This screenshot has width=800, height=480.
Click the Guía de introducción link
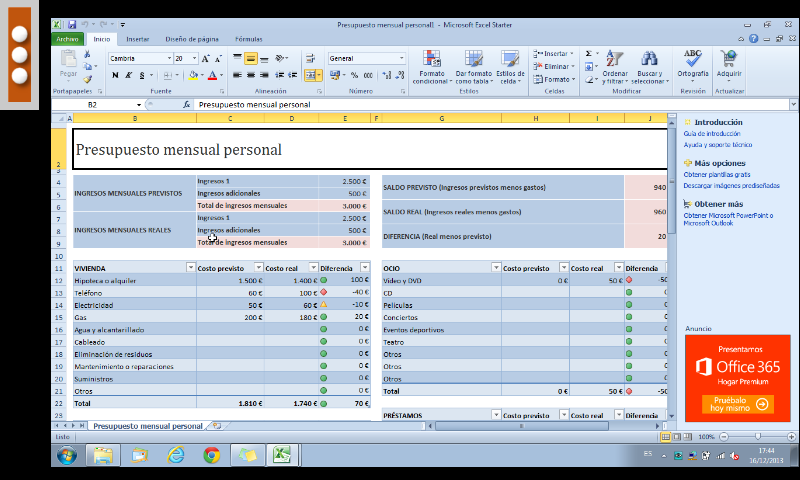pos(712,133)
